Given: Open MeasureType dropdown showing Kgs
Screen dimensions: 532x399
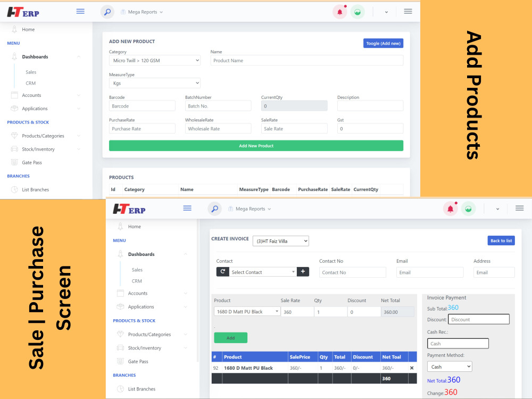Looking at the screenshot, I should pos(155,83).
